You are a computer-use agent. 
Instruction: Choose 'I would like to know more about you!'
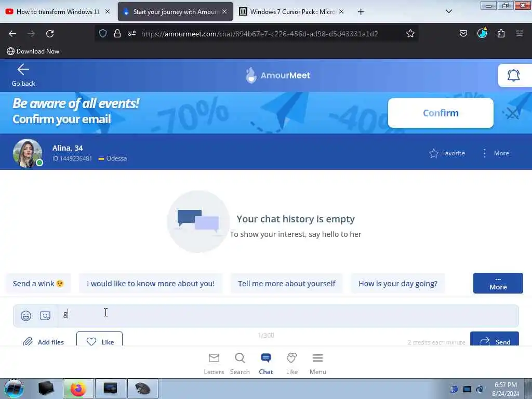click(x=151, y=284)
